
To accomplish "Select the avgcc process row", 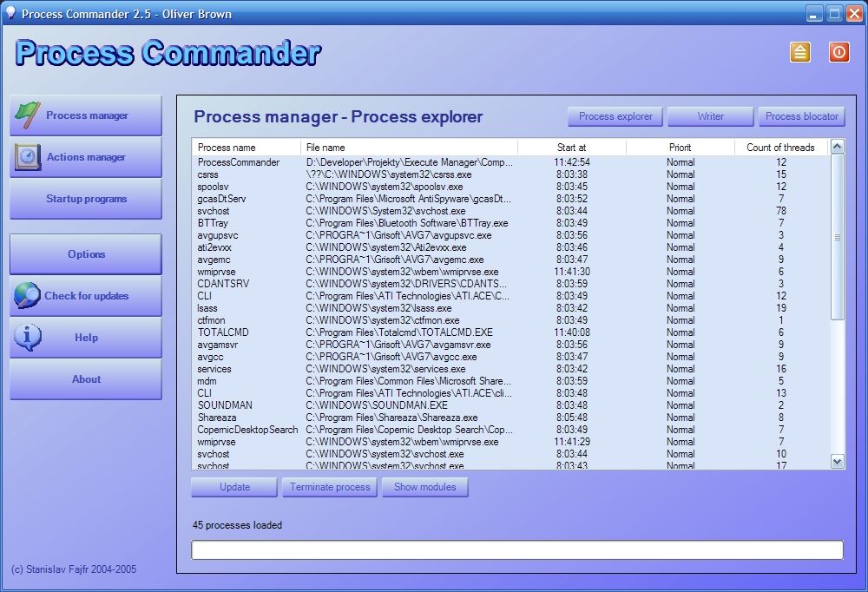I will click(511, 357).
